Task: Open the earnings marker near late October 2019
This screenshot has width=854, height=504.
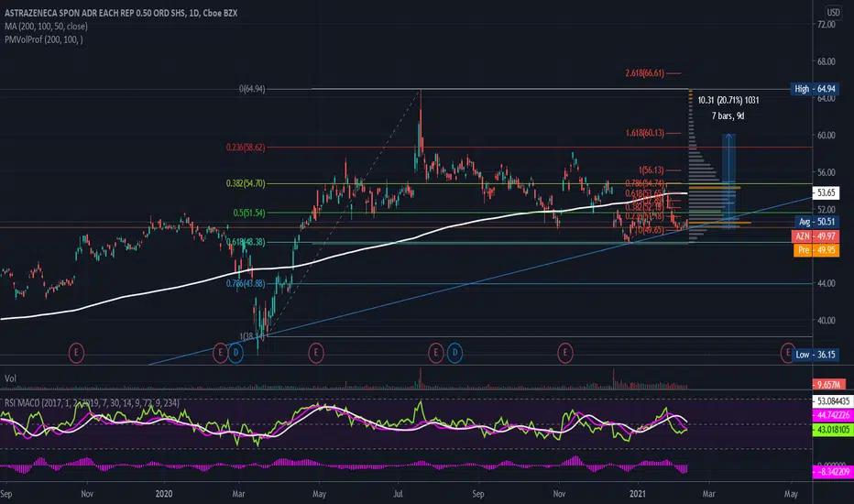Action: tap(76, 353)
